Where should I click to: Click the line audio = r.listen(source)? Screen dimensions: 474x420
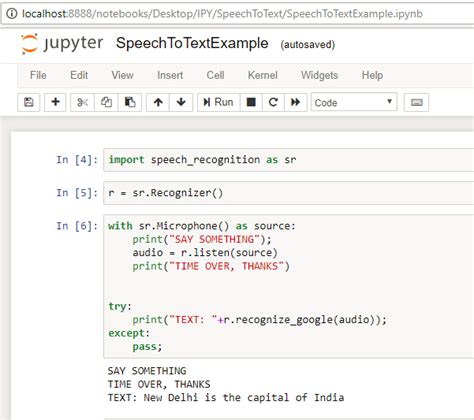[x=205, y=253]
